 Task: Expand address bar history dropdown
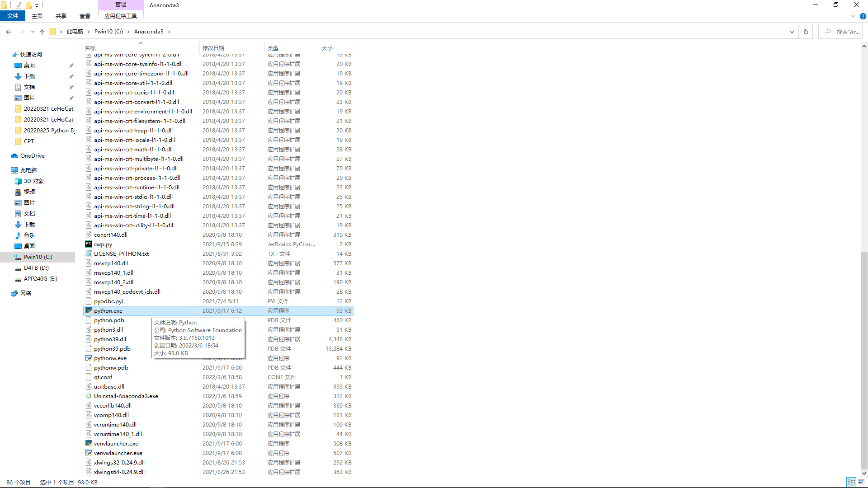792,32
